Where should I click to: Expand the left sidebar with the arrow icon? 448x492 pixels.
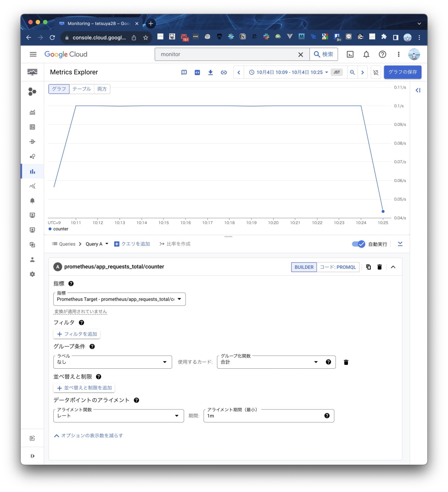pos(32,456)
